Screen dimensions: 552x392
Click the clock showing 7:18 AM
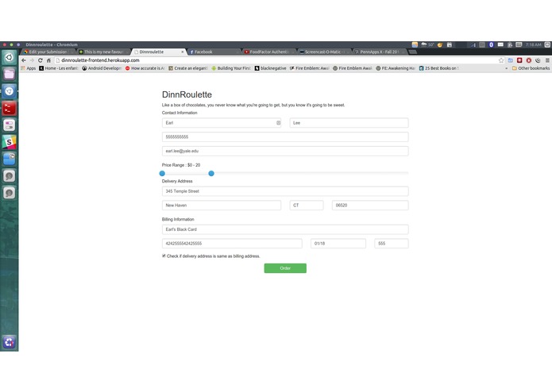pyautogui.click(x=534, y=44)
